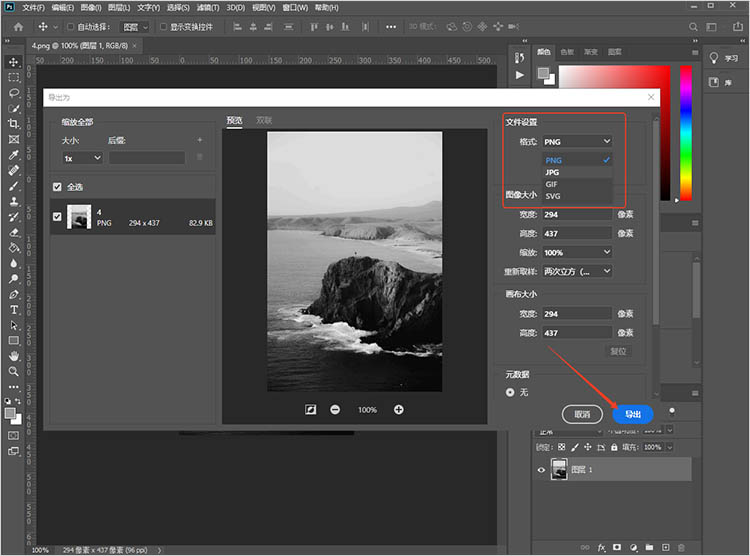This screenshot has width=750, height=556.
Task: Select the Eraser tool
Action: (x=13, y=232)
